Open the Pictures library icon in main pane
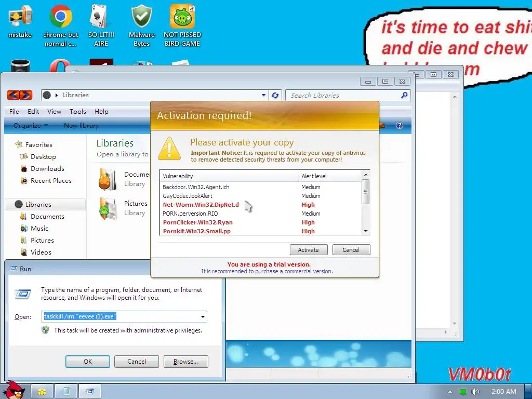 click(x=108, y=208)
